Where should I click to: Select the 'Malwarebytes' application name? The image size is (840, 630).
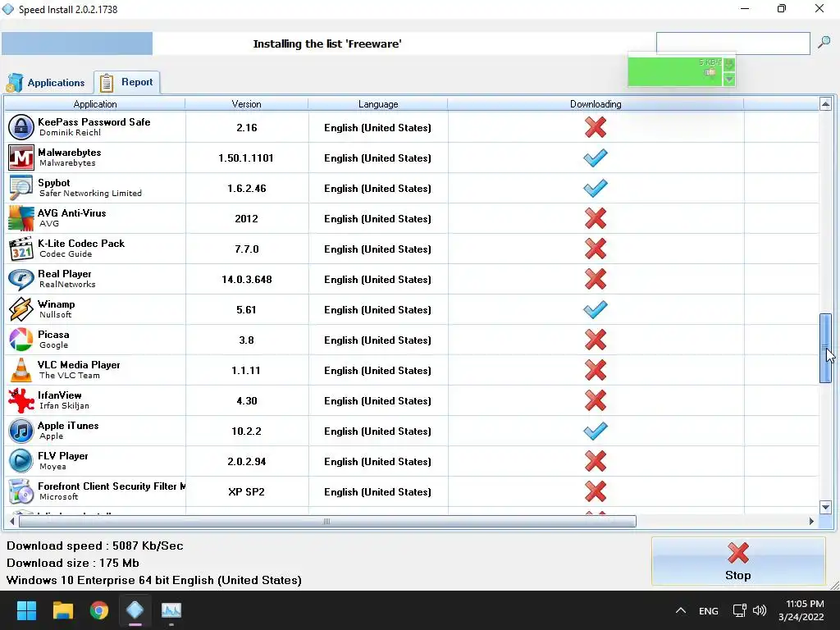69,152
